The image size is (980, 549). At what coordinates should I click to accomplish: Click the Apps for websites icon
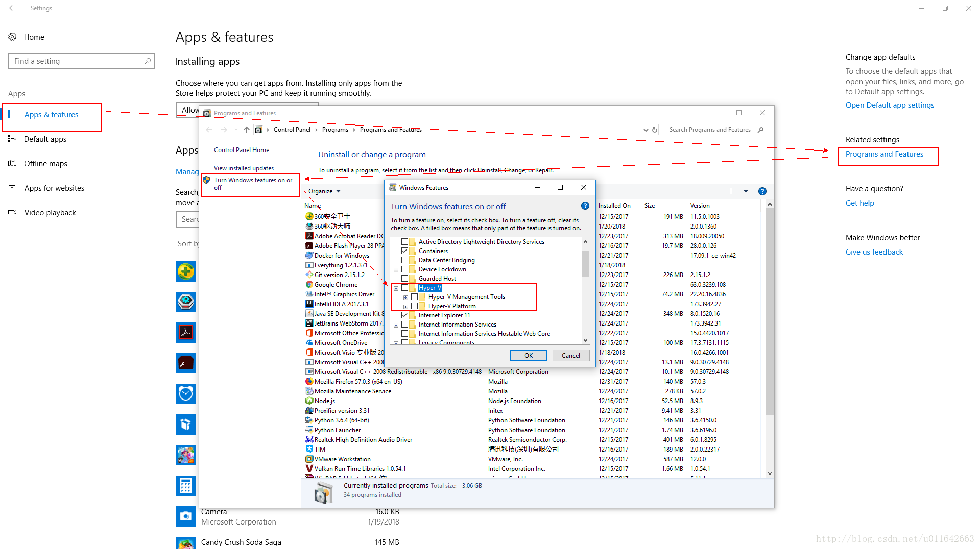(x=12, y=188)
